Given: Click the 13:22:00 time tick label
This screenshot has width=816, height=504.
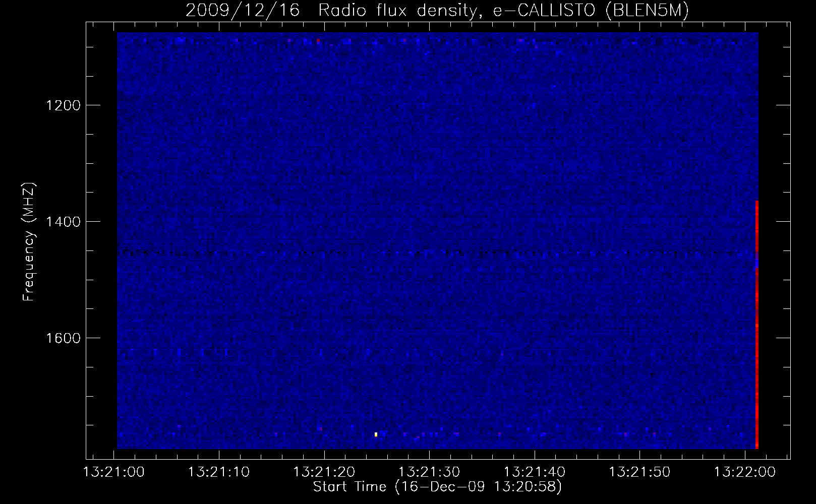Looking at the screenshot, I should [x=745, y=472].
